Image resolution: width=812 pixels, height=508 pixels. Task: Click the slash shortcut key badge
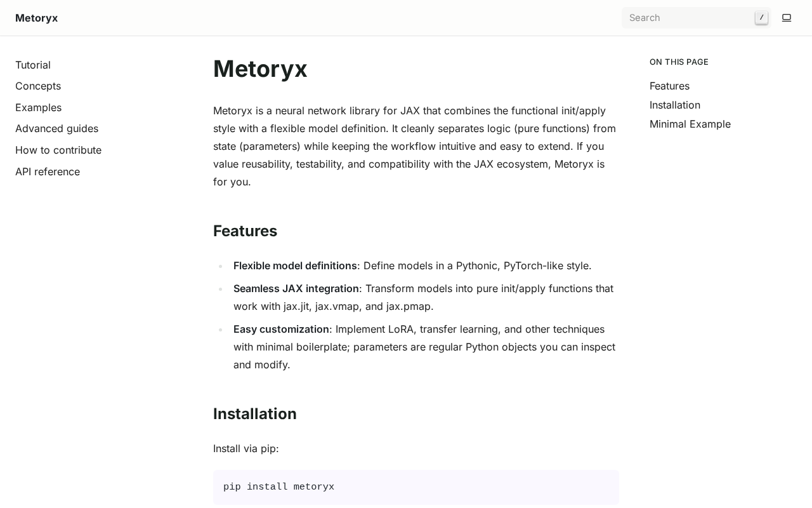[761, 18]
